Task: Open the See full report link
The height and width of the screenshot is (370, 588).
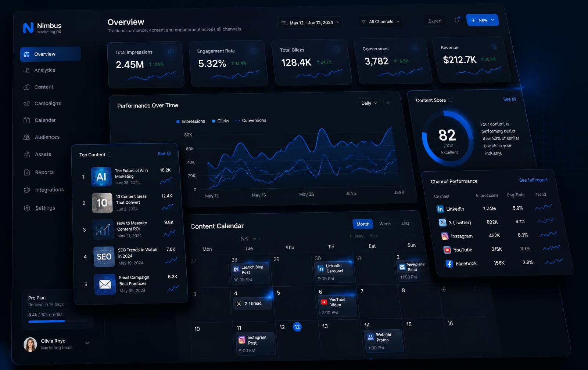Action: [533, 180]
